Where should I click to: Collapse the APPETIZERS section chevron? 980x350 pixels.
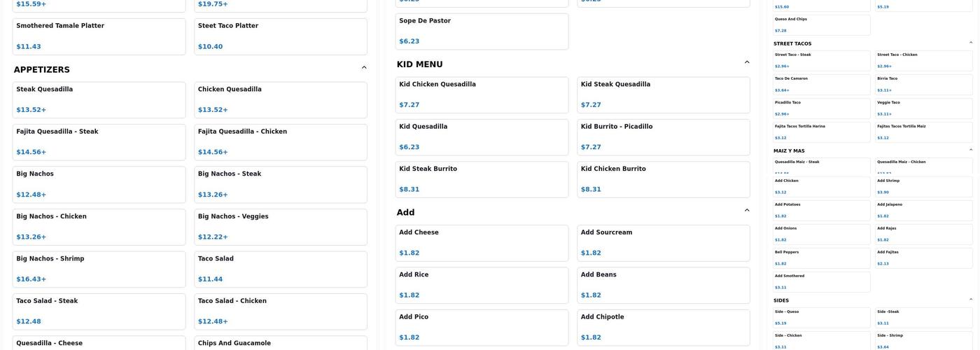pos(364,68)
